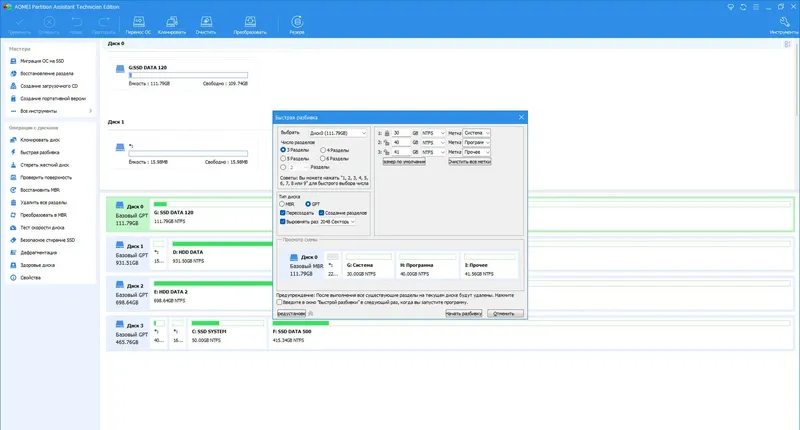The height and width of the screenshot is (430, 800).
Task: Click the H: Программа preview partition
Action: (x=427, y=266)
